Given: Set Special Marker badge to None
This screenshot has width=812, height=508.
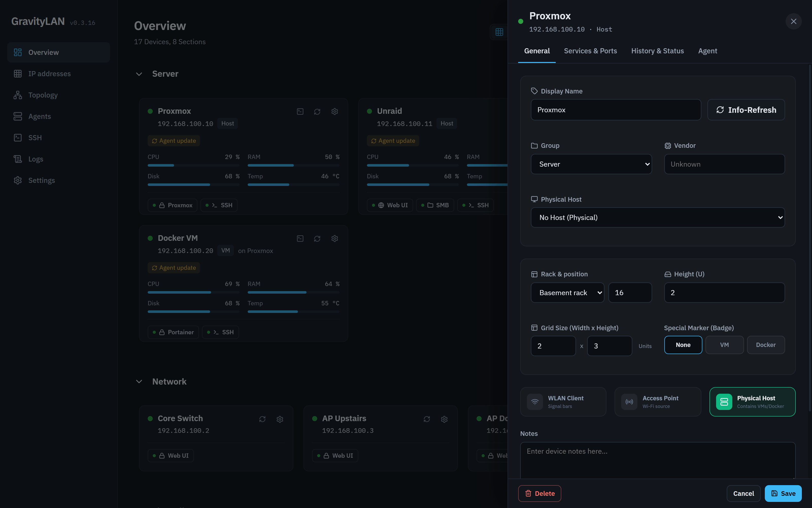Looking at the screenshot, I should click(x=683, y=345).
